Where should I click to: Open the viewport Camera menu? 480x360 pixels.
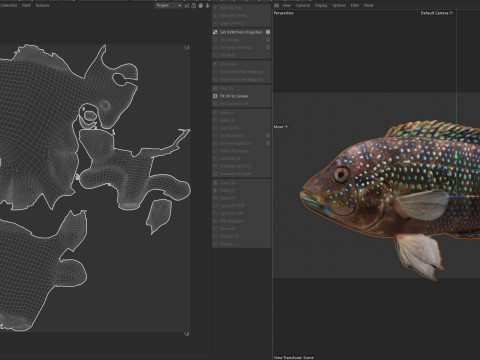coord(302,5)
